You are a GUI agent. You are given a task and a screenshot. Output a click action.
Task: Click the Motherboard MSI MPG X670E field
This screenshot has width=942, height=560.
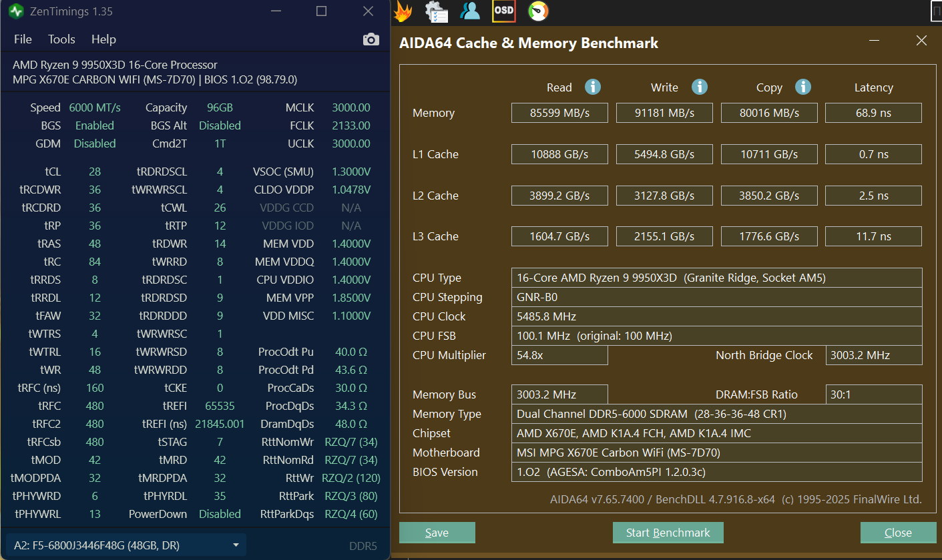click(716, 453)
